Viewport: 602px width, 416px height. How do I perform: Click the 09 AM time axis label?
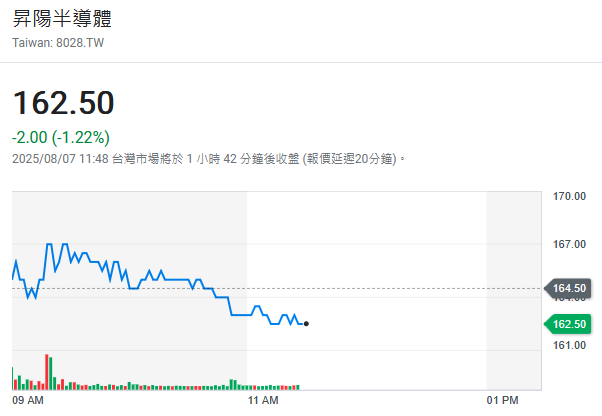[28, 400]
